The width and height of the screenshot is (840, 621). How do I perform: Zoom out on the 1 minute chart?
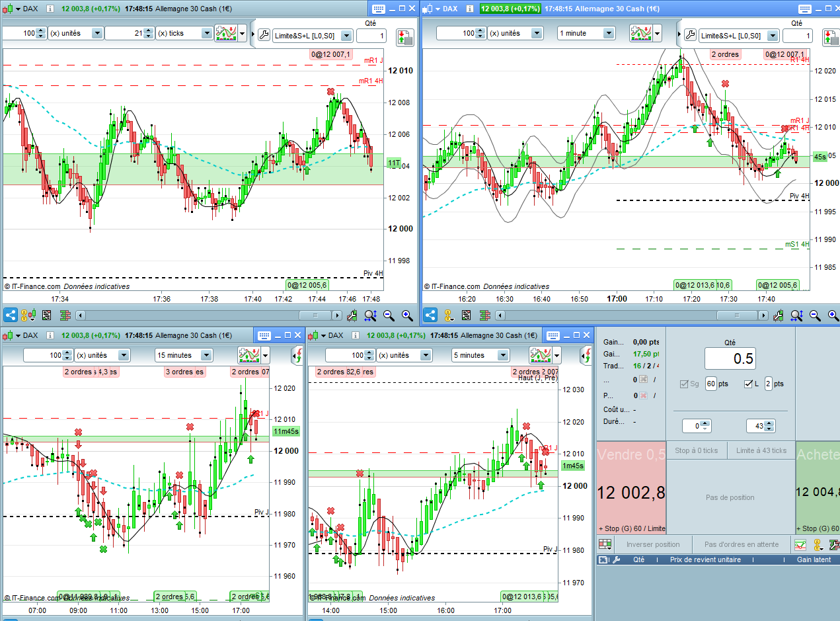coord(816,316)
